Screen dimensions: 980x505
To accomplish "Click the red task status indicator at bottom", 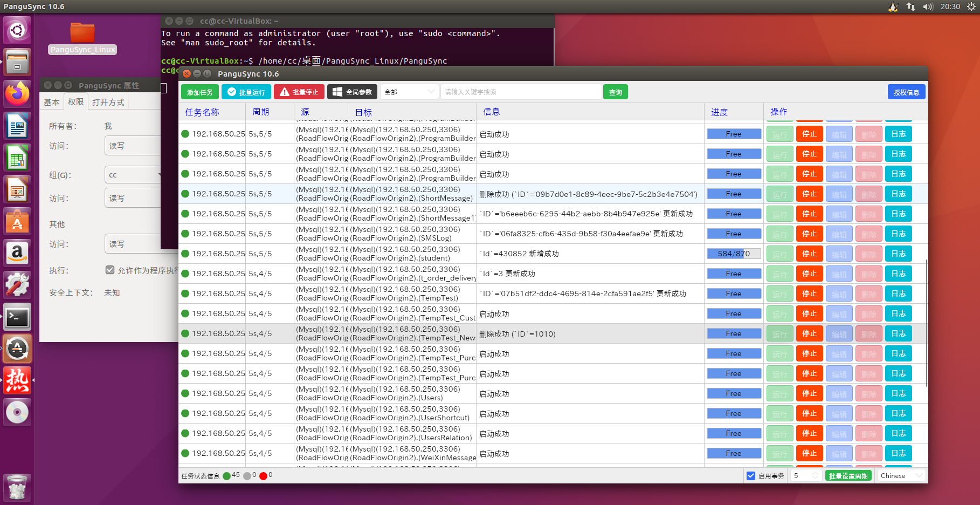I will 264,475.
